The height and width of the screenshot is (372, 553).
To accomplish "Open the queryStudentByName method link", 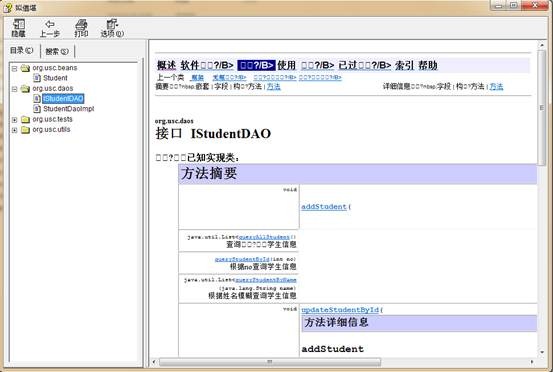I will point(266,280).
